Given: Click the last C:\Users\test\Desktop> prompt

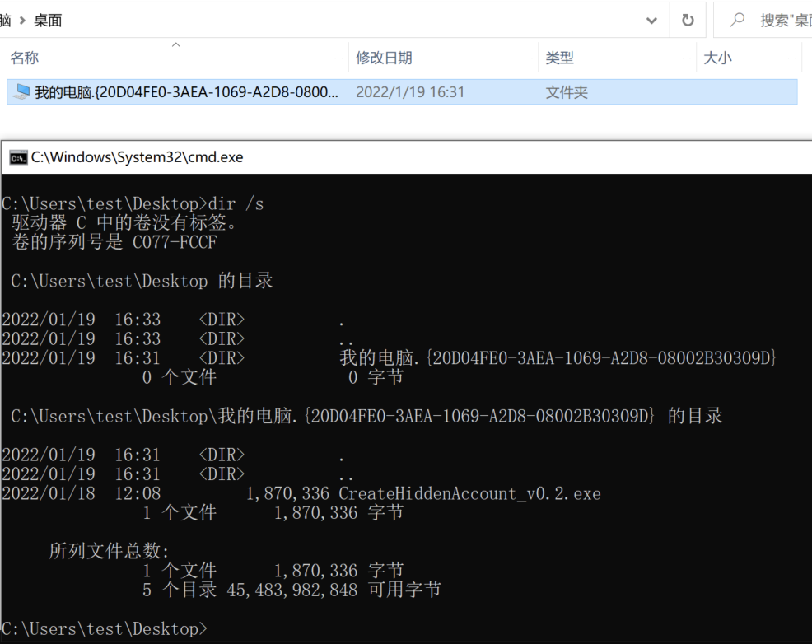Looking at the screenshot, I should tap(104, 628).
